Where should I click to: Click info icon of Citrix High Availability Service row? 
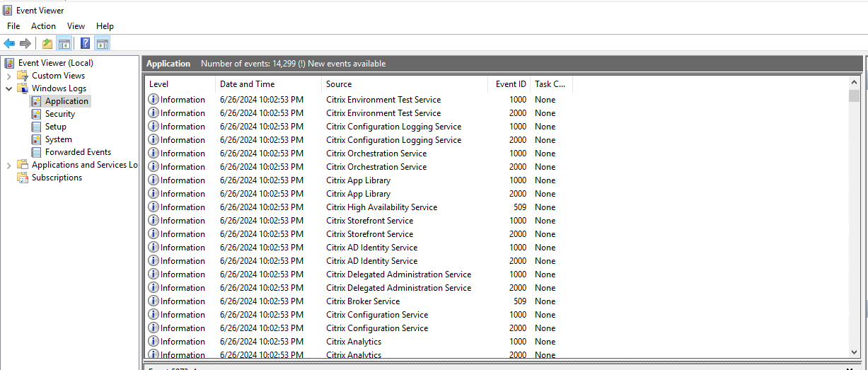point(154,207)
